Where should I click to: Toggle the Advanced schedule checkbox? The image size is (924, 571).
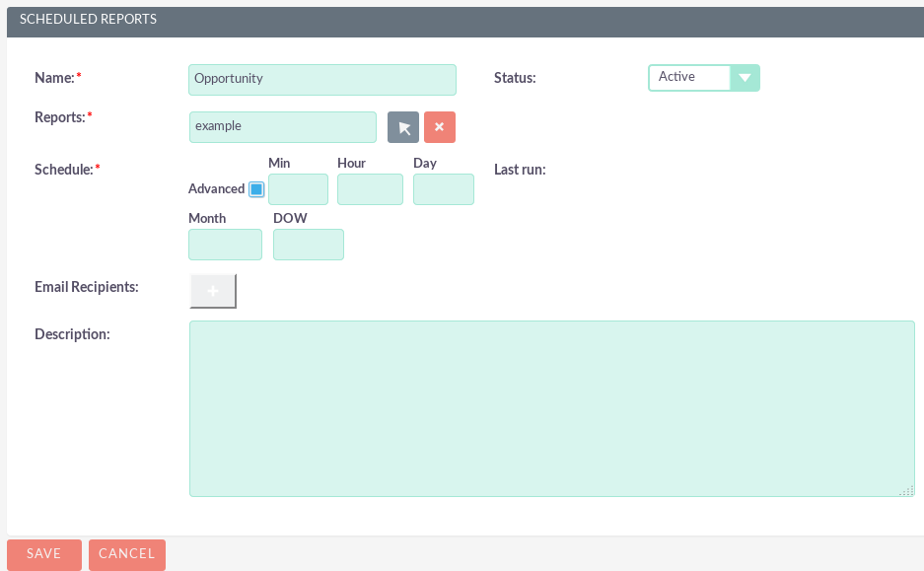click(256, 189)
